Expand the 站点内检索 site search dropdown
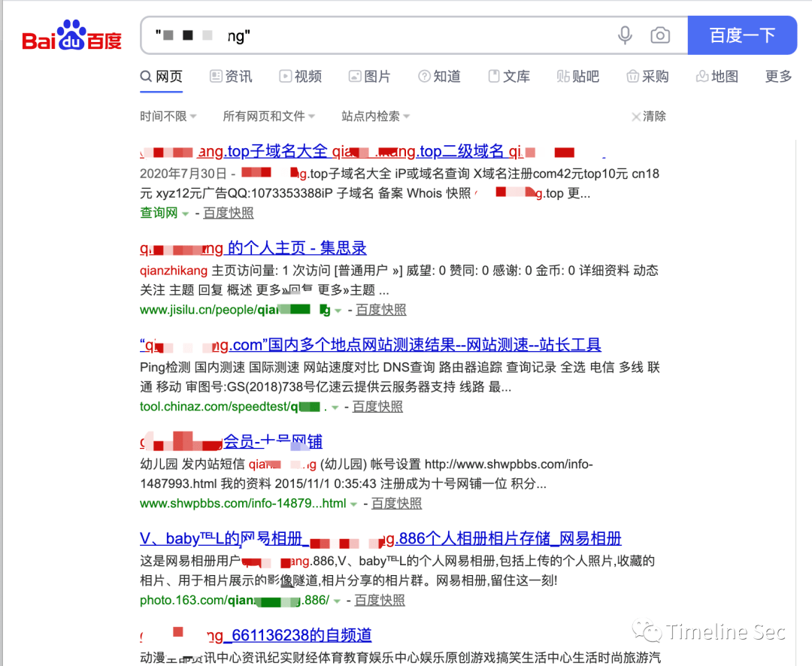Viewport: 812px width, 666px height. 375,116
